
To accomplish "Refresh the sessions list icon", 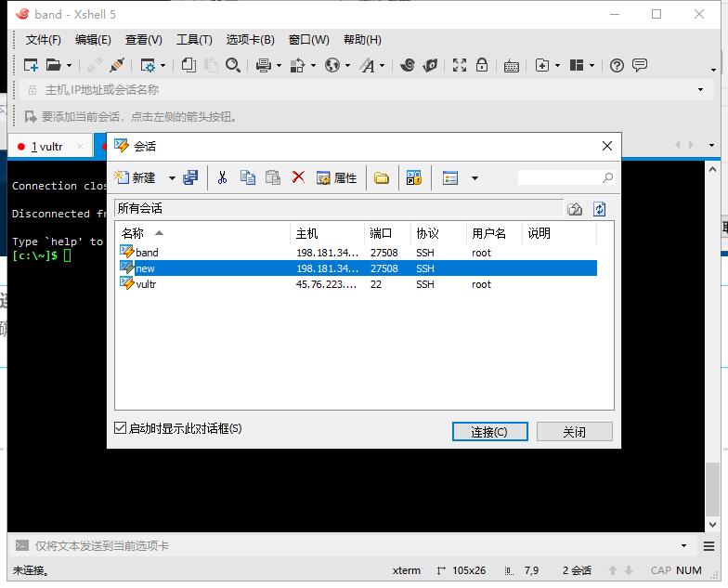I will click(x=600, y=209).
